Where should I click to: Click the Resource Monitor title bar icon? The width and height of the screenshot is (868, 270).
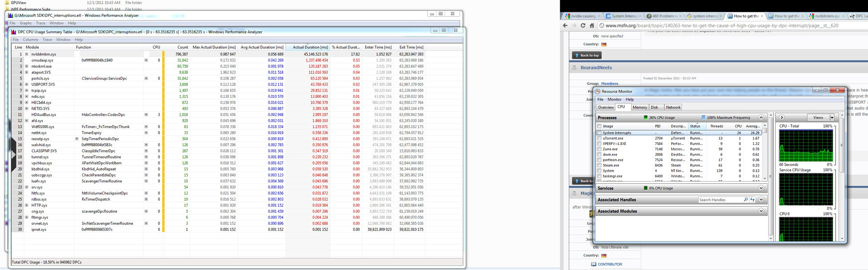[598, 91]
